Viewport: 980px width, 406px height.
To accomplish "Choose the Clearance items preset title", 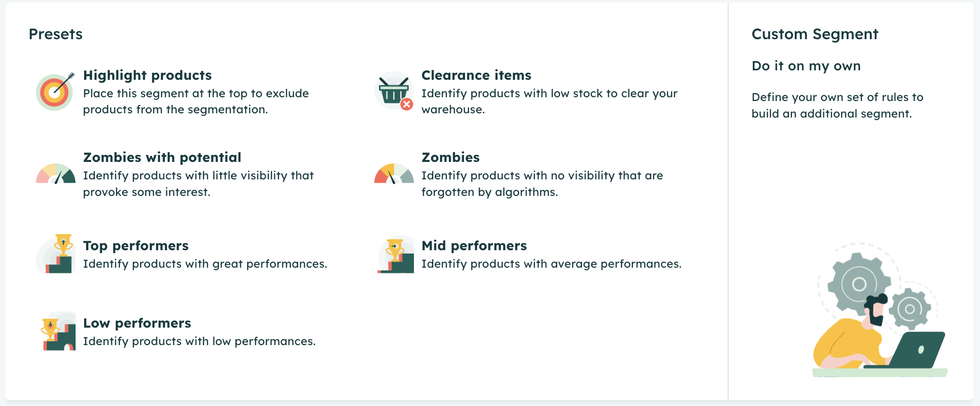I will tap(476, 75).
